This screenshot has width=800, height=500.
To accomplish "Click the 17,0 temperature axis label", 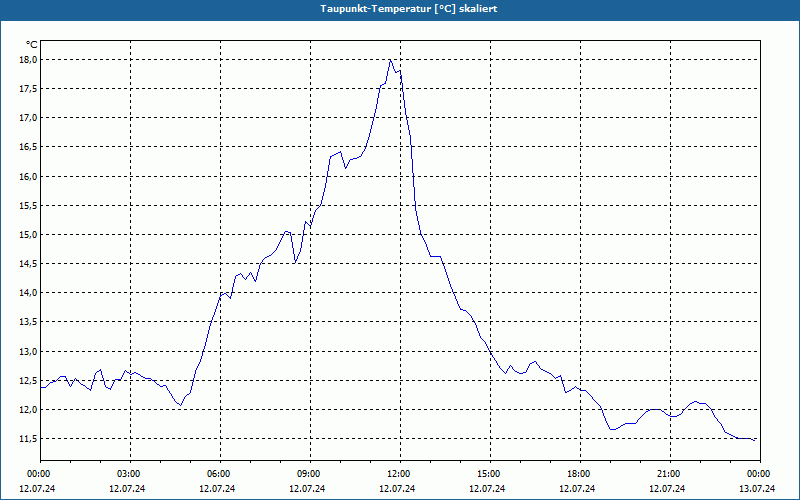I will [x=29, y=118].
